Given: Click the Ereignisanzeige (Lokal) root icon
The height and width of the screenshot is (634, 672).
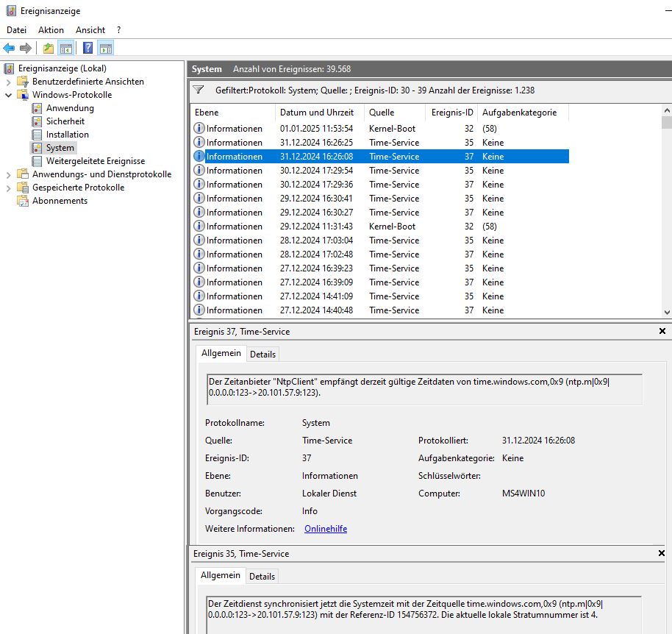Looking at the screenshot, I should 9,68.
